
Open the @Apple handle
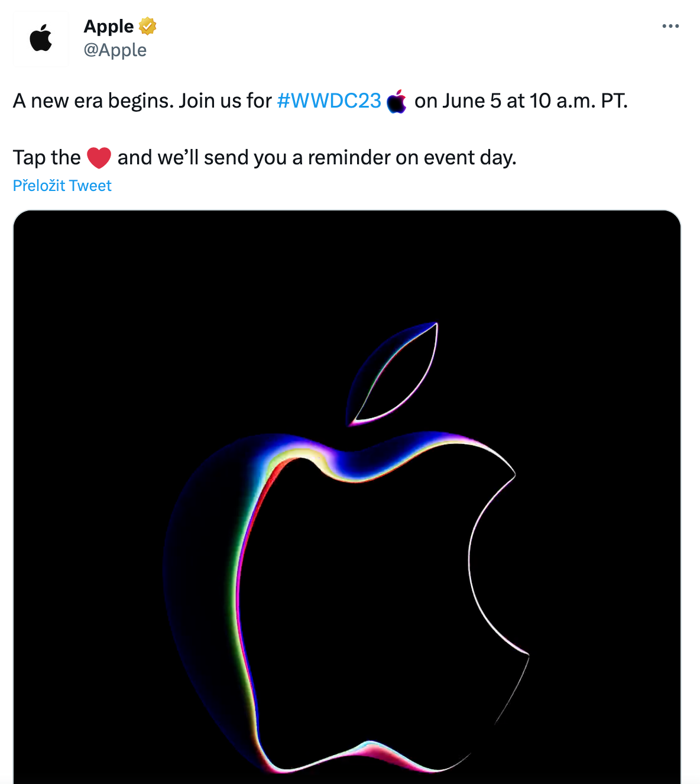point(115,50)
